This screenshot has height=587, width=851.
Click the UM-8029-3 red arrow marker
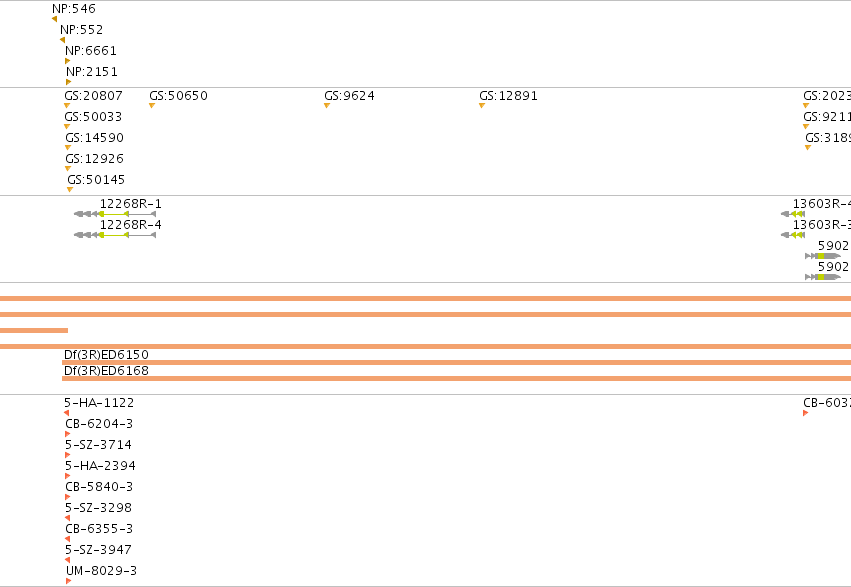coord(68,581)
